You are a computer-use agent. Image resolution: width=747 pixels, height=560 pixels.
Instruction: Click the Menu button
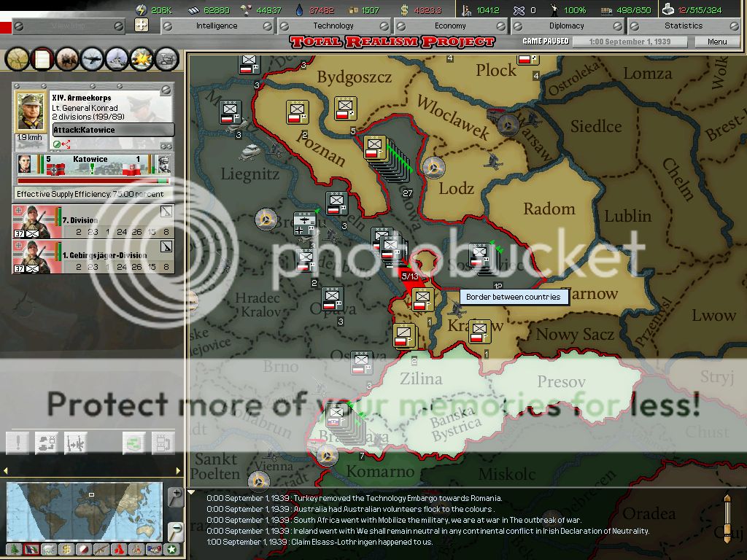click(x=716, y=42)
